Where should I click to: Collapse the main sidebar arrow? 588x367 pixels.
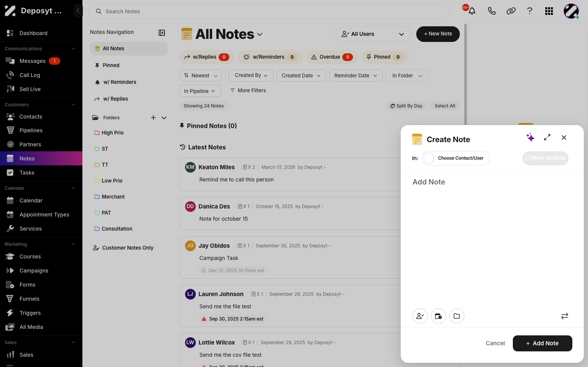(x=78, y=11)
